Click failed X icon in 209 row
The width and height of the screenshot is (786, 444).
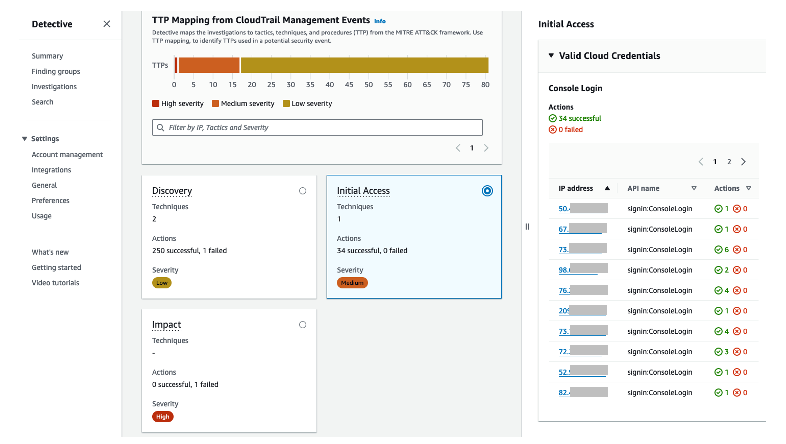pos(737,311)
